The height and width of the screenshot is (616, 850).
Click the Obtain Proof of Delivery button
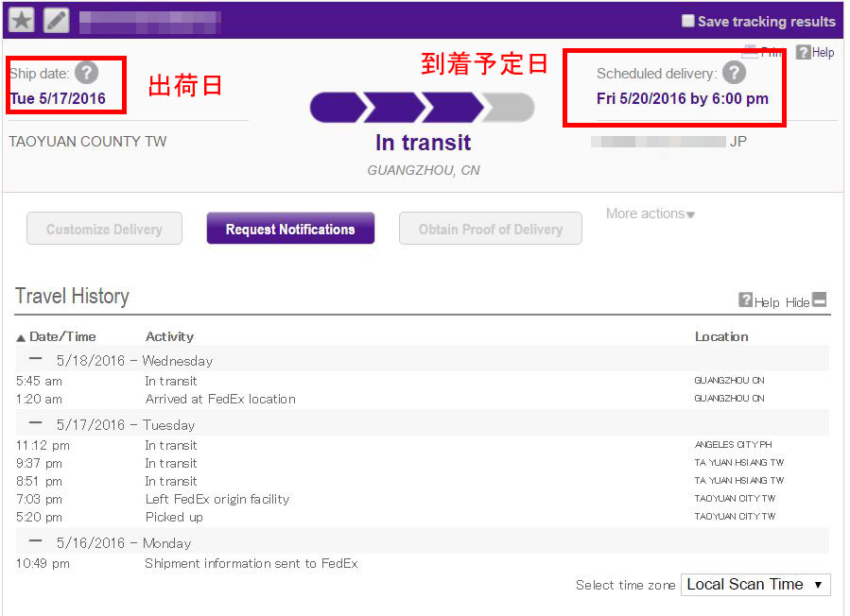(490, 228)
